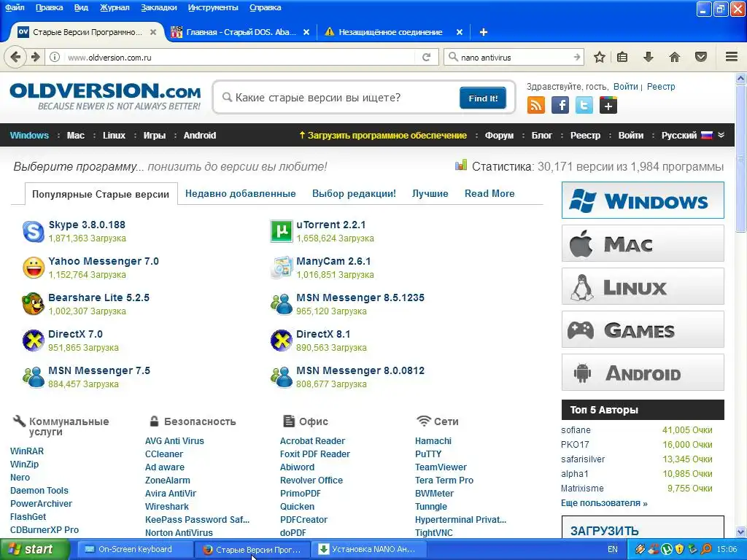Submit search with the address search arrow

(576, 57)
